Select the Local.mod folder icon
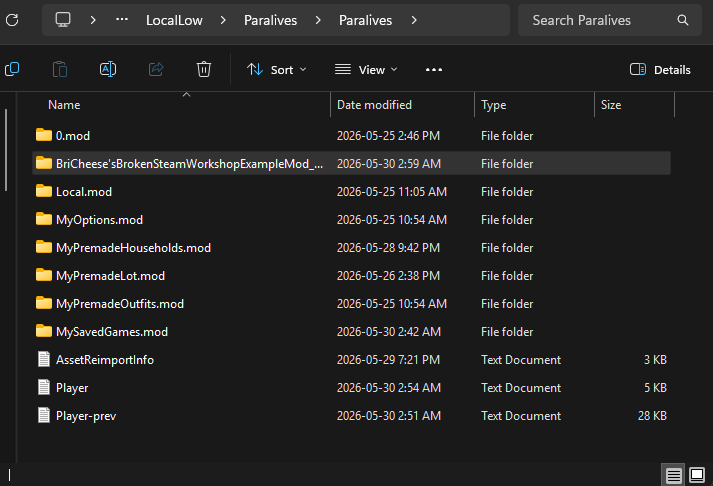 (44, 190)
